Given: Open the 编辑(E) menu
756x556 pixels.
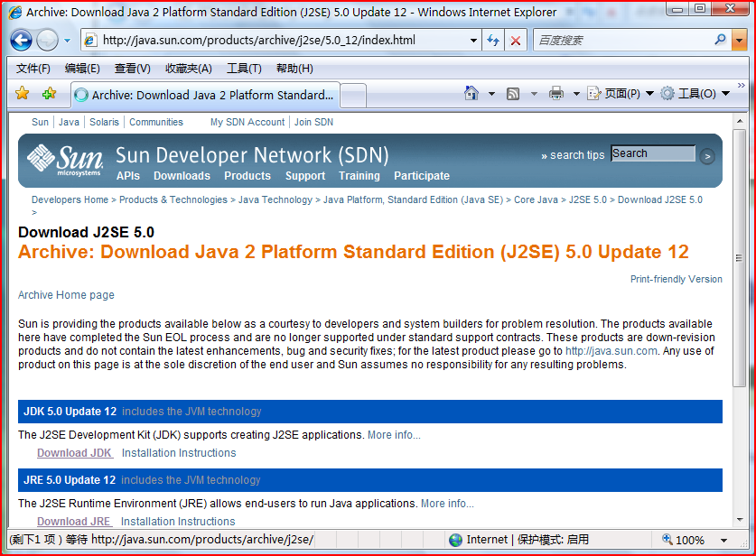Looking at the screenshot, I should tap(82, 69).
